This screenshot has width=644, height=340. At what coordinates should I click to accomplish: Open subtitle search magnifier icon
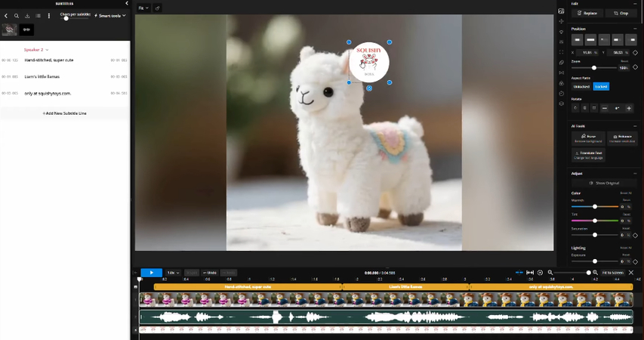click(17, 16)
